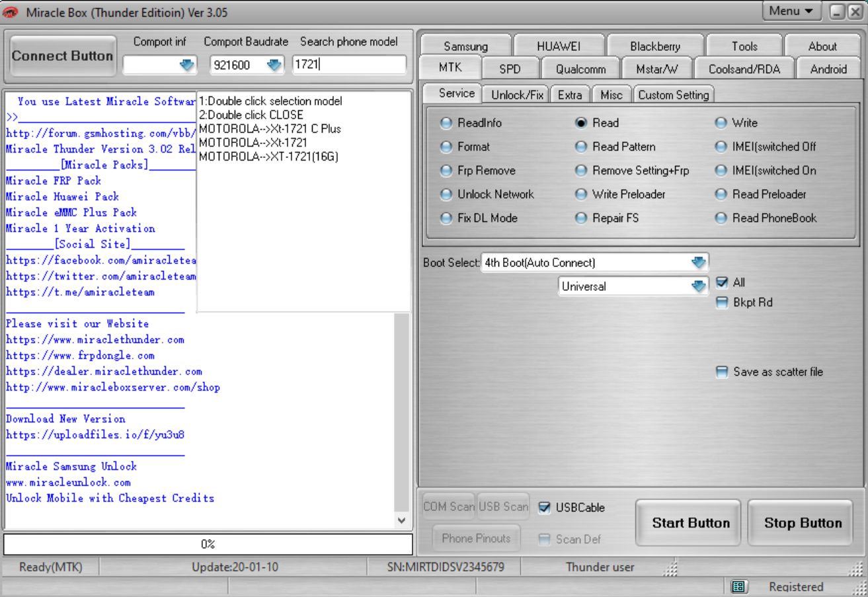Select the Frp Remove radio option

pyautogui.click(x=446, y=171)
